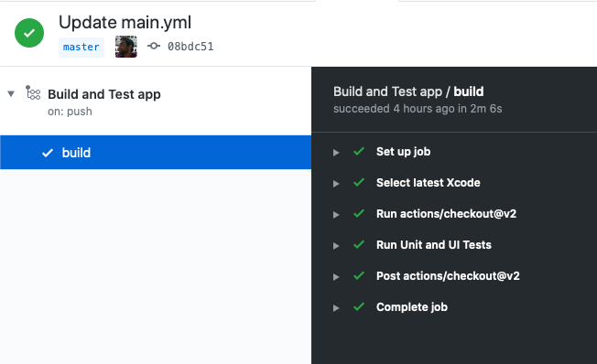597x364 pixels.
Task: Click the Build and Test app workflow title
Action: tap(104, 94)
